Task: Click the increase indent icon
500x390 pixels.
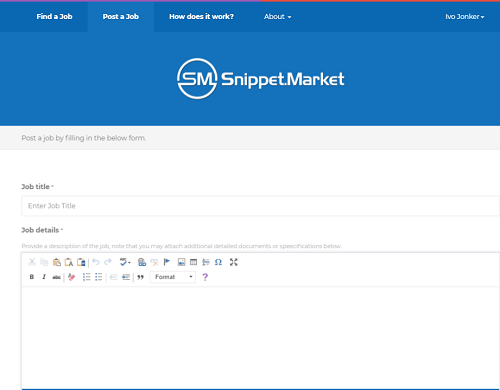Action: [126, 277]
